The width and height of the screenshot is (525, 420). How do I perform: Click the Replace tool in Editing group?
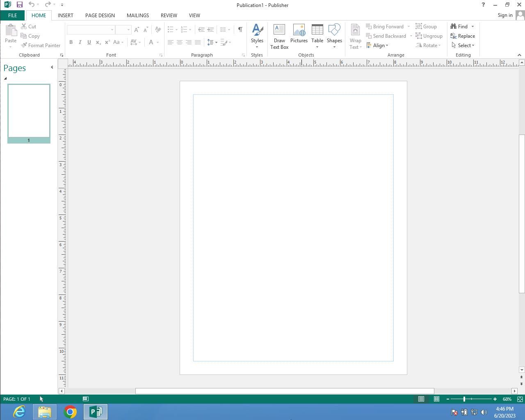[x=462, y=36]
